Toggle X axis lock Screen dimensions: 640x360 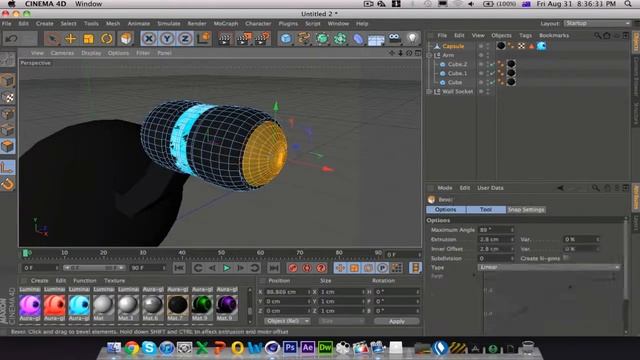[x=149, y=39]
